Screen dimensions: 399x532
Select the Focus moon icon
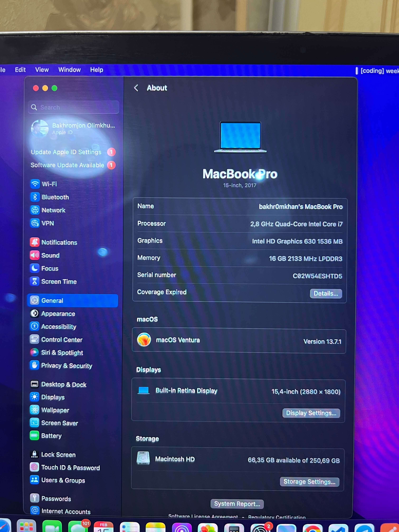(x=35, y=268)
